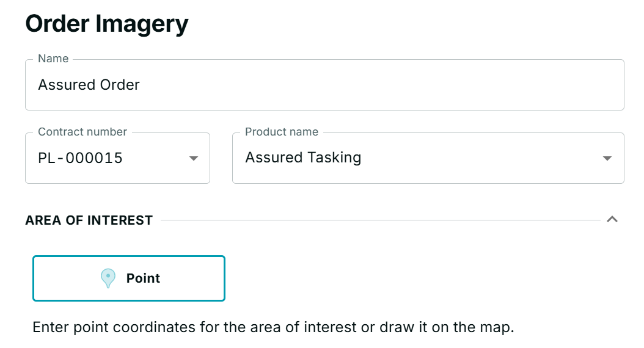Click the Order Imagery page heading
Image resolution: width=644 pixels, height=348 pixels.
pos(107,24)
